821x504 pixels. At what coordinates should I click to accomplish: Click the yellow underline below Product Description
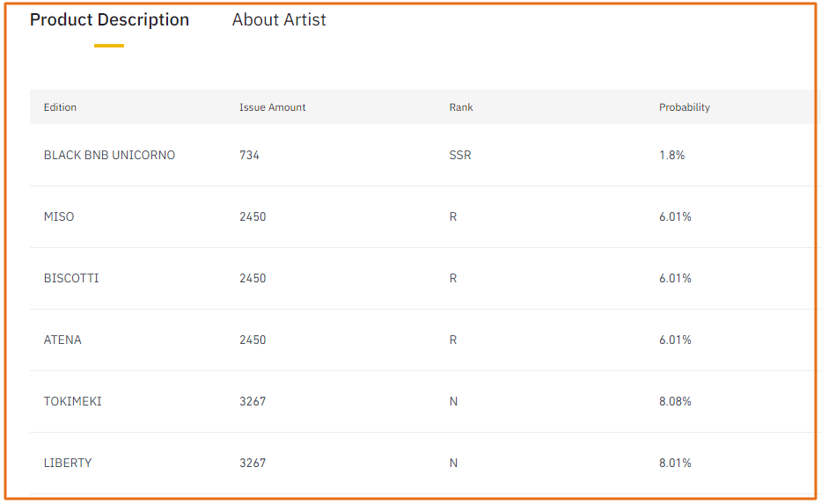pos(109,46)
